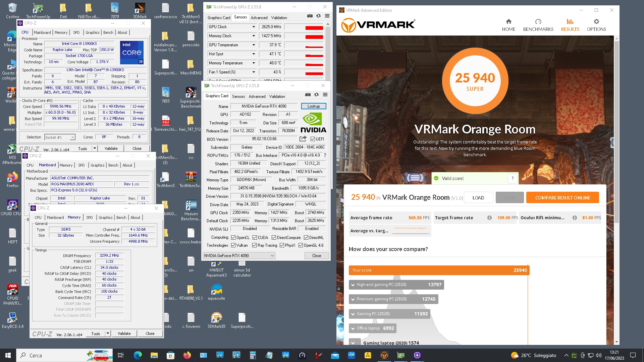Click the refresh icon in GPU-Z Sensors window
Screen dimensions: 644x362
pos(318,16)
